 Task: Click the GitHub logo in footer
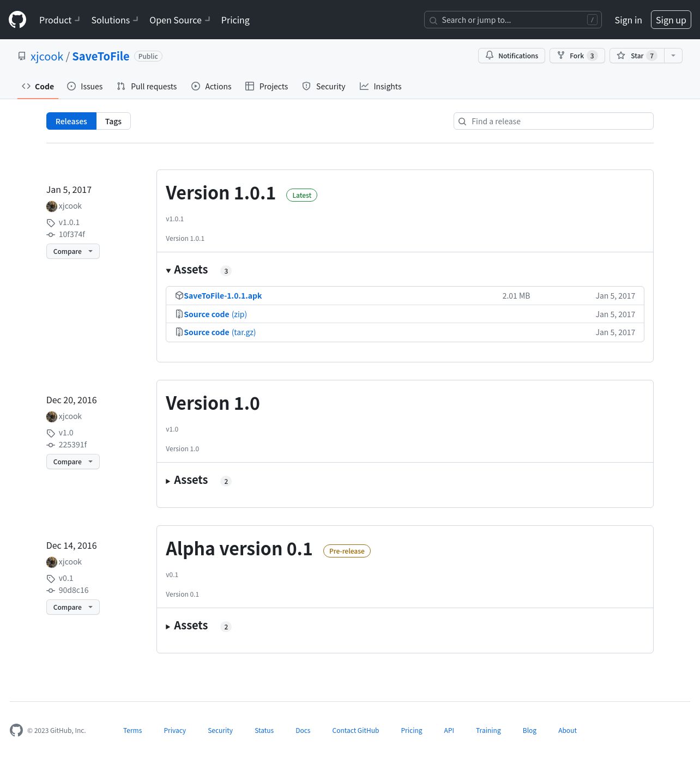(16, 730)
